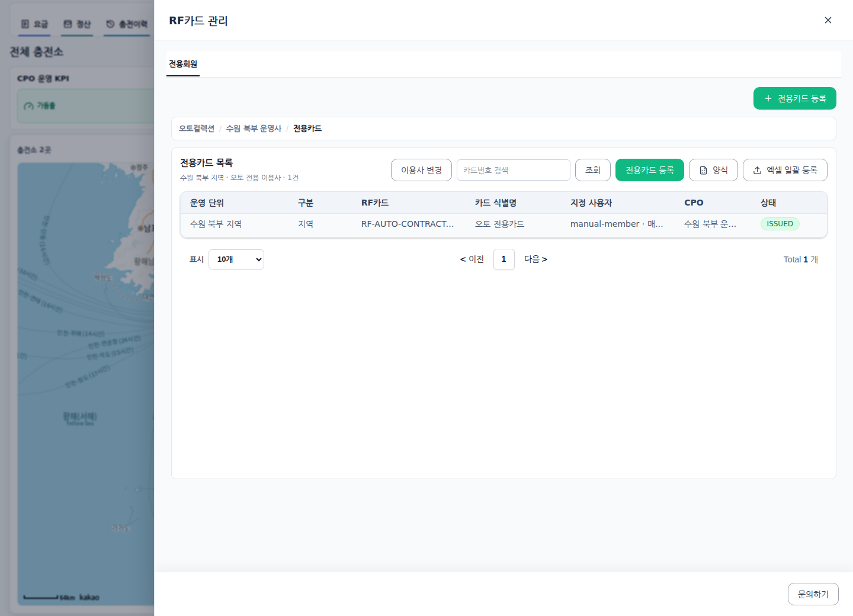This screenshot has width=853, height=616.
Task: Select page 1 in pagination
Action: pos(504,259)
